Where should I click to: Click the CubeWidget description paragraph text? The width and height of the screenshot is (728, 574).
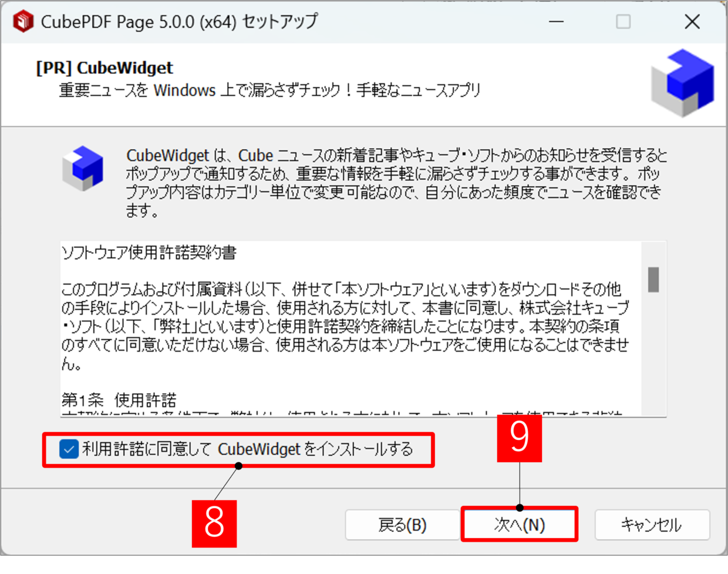(x=397, y=183)
